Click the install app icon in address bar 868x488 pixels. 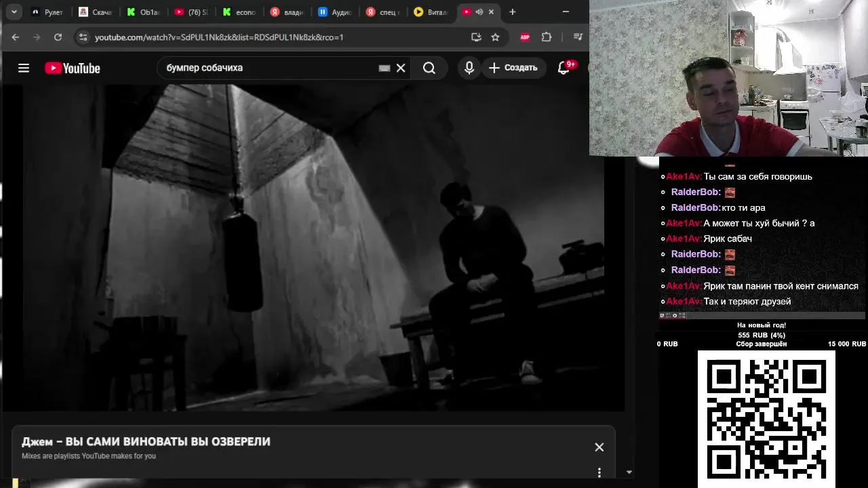(476, 37)
